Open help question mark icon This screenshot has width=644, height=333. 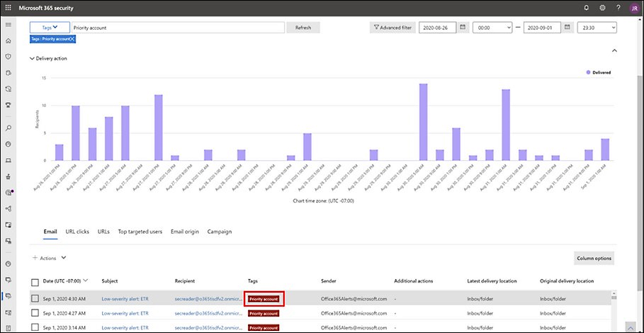(618, 8)
